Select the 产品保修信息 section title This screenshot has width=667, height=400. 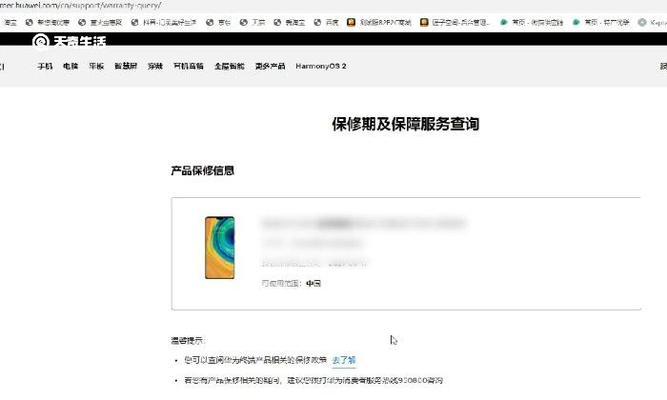pos(202,171)
